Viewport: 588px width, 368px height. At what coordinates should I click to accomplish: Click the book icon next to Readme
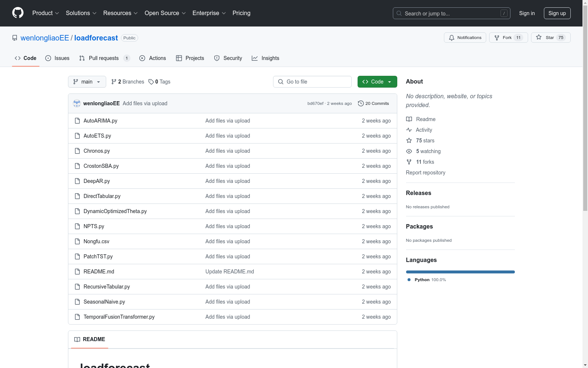click(409, 119)
